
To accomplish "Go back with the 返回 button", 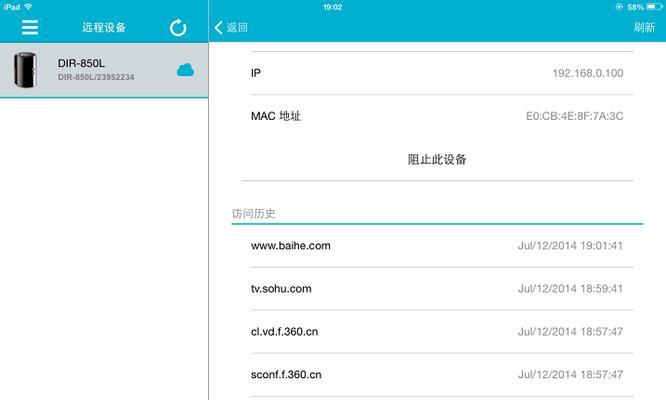I will (x=231, y=28).
